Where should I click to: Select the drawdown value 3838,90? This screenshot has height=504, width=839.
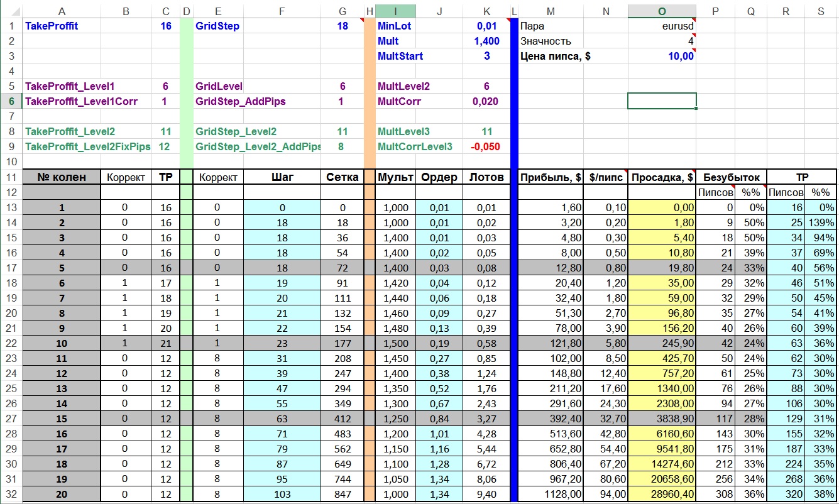(x=662, y=419)
